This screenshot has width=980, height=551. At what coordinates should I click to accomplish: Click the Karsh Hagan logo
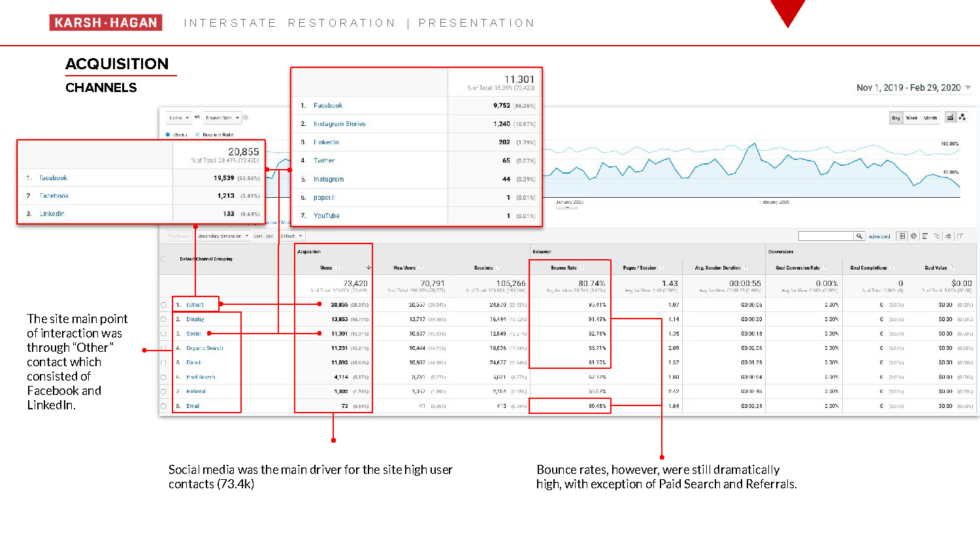(x=106, y=23)
